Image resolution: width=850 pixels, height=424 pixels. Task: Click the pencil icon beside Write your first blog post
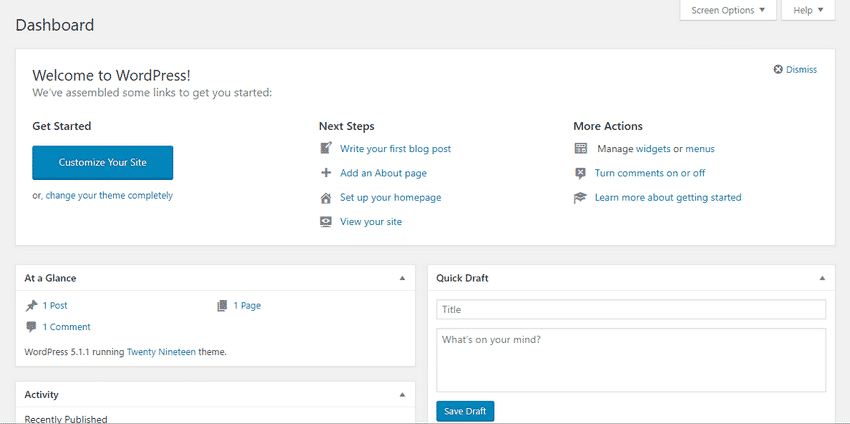pos(326,148)
